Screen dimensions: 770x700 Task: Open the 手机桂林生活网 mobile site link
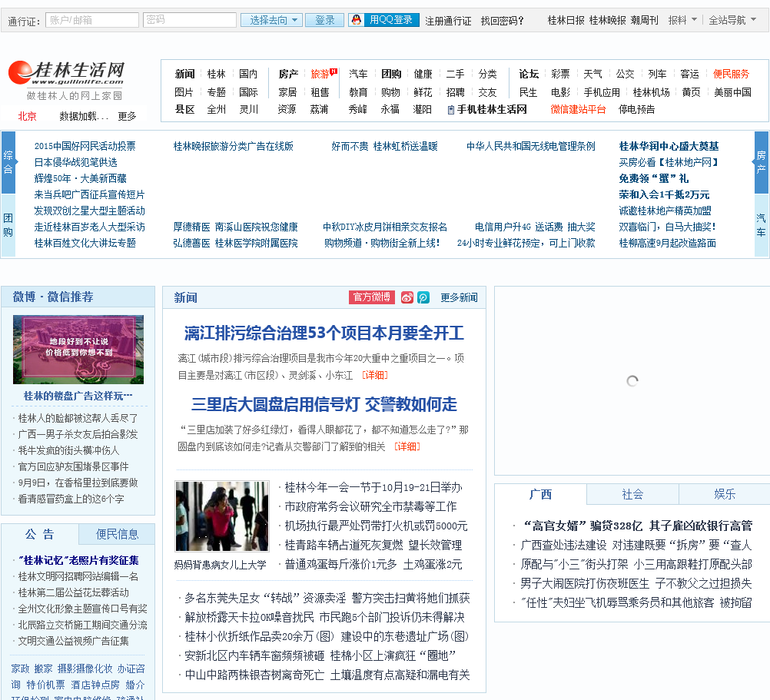tap(487, 109)
